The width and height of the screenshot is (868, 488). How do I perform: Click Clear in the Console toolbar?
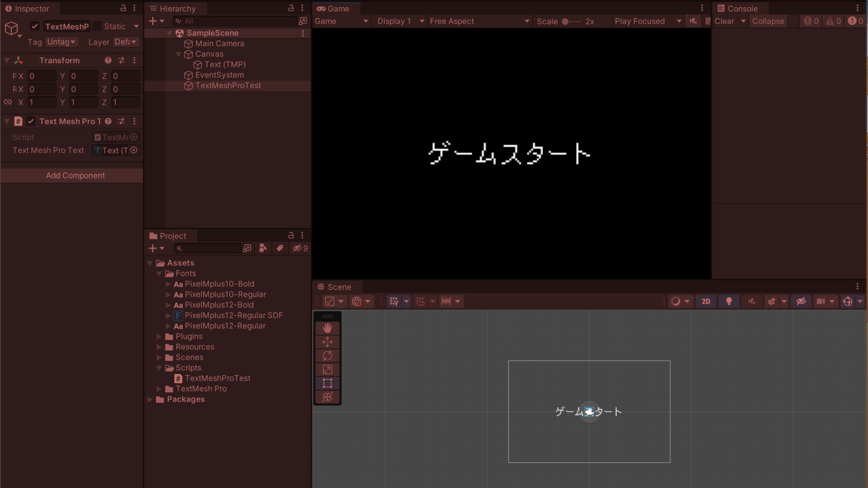724,21
